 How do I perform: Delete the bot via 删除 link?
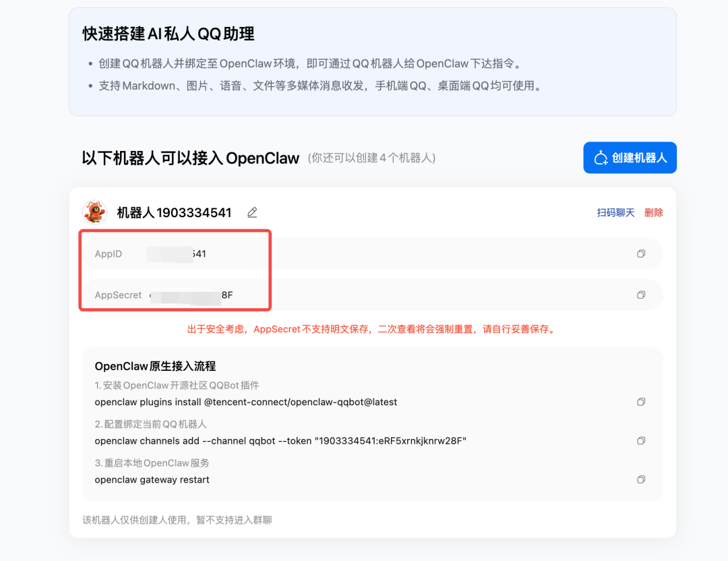click(x=653, y=212)
